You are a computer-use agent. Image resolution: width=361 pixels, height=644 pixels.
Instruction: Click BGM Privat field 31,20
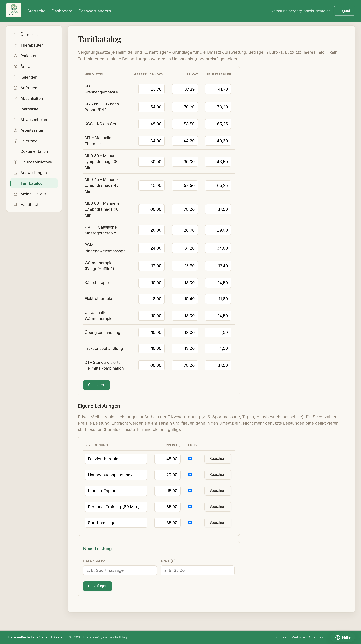(x=185, y=248)
